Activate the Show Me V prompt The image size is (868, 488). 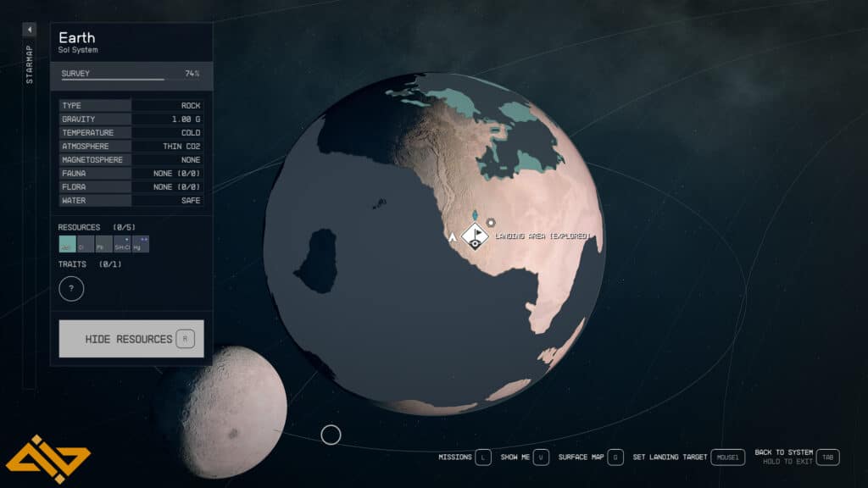coord(525,457)
